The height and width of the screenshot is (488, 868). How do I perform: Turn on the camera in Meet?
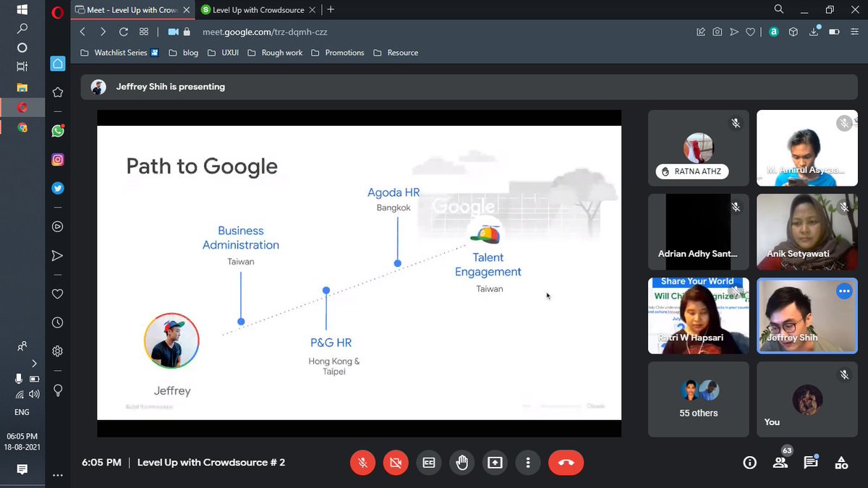click(396, 463)
